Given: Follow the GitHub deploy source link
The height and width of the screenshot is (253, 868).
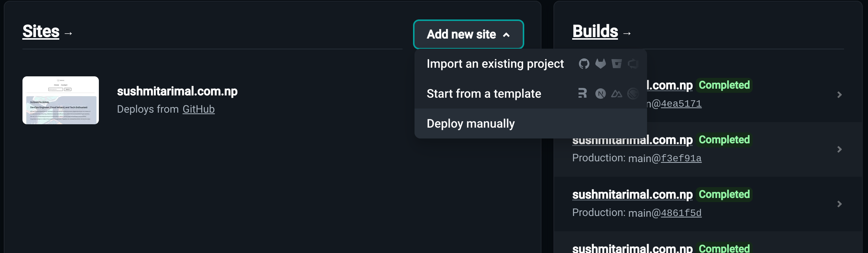Looking at the screenshot, I should [x=198, y=109].
